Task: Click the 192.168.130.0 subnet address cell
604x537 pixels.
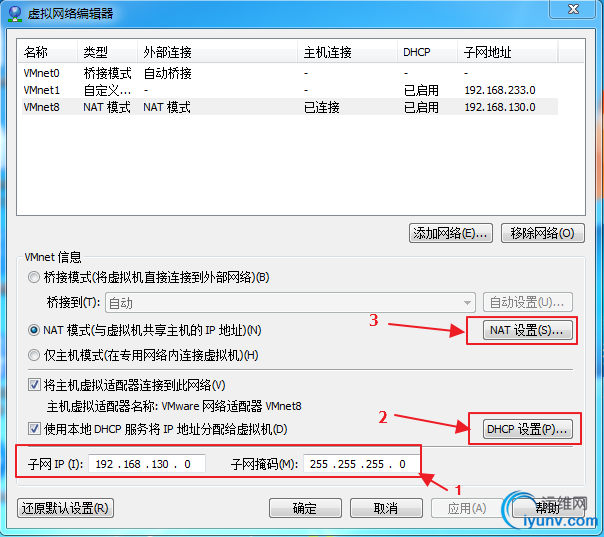Action: pos(500,107)
